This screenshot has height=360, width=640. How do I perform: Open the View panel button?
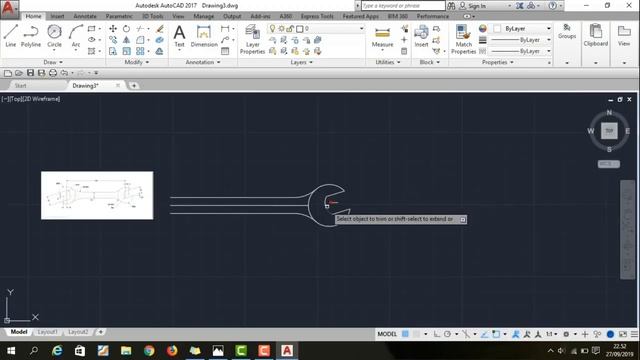[624, 35]
